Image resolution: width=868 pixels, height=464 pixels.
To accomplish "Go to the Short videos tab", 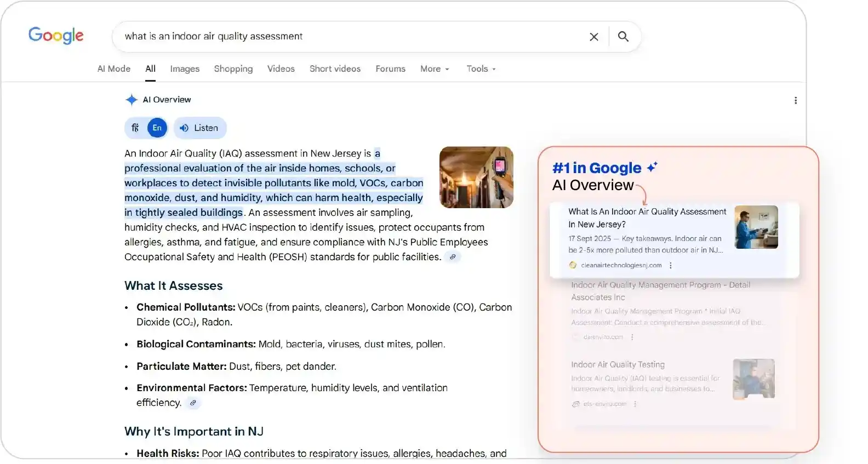I will point(335,69).
